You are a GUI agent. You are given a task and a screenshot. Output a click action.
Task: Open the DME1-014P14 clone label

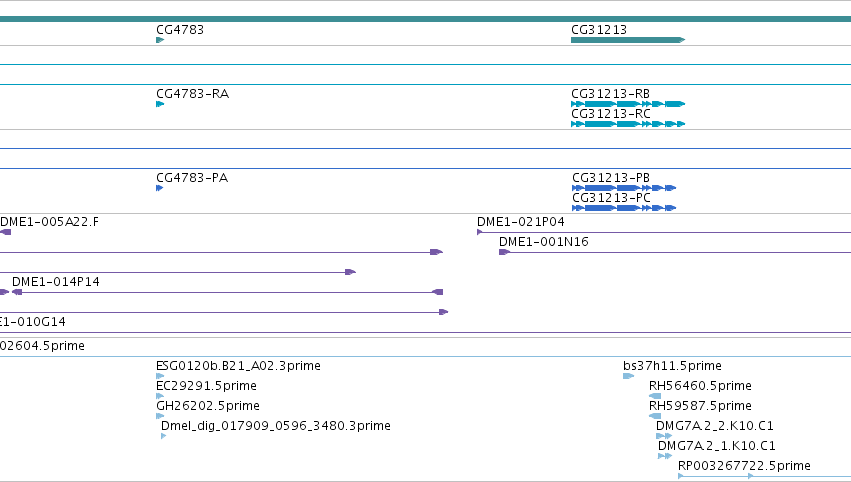(56, 282)
